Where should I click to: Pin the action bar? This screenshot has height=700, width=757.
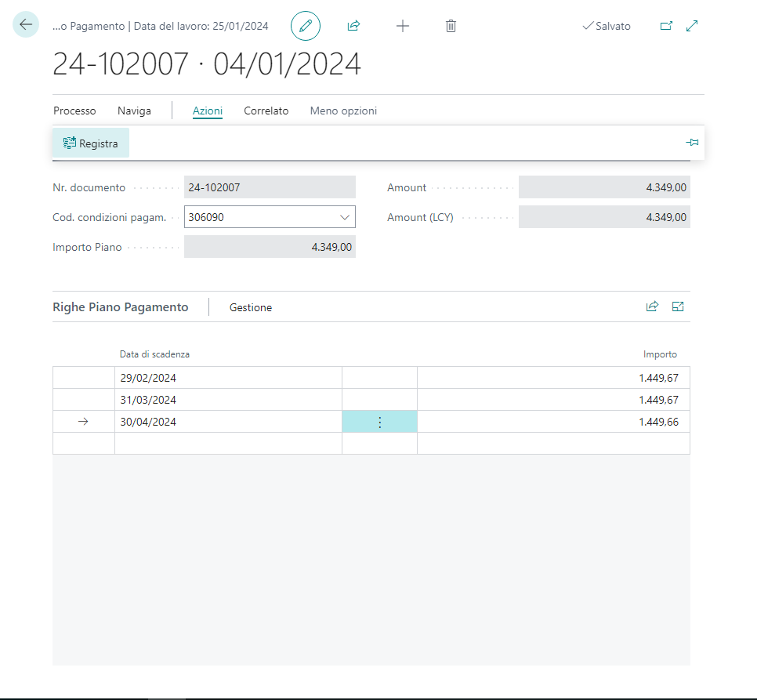[x=692, y=143]
